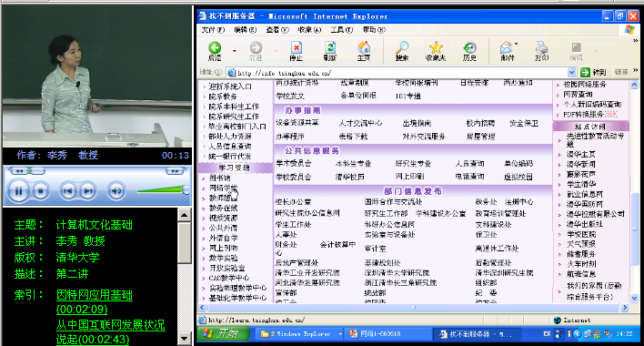Click the rewind button above player controls
Image resolution: width=644 pixels, height=346 pixels.
pyautogui.click(x=18, y=171)
